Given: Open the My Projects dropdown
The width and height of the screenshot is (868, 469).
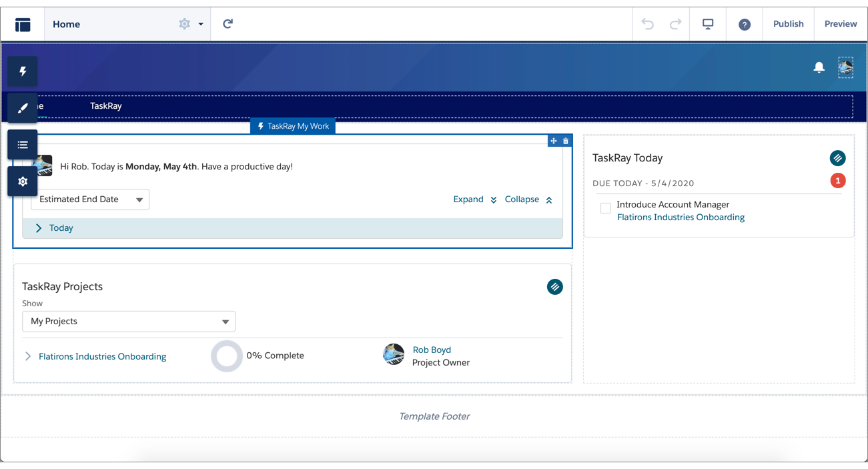Looking at the screenshot, I should [x=129, y=322].
